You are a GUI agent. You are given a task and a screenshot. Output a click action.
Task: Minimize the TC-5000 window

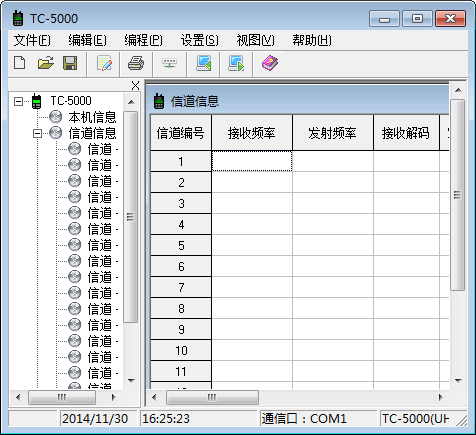click(x=384, y=19)
